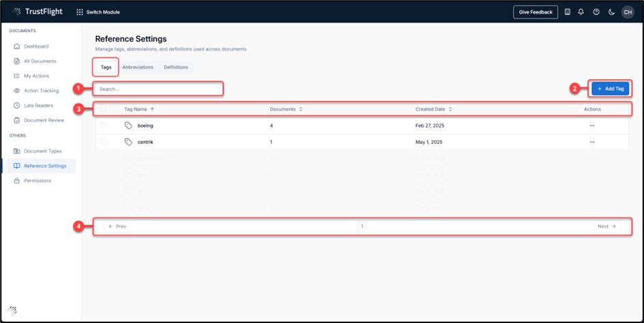
Task: Check the boeing tag row checkbox
Action: (104, 126)
